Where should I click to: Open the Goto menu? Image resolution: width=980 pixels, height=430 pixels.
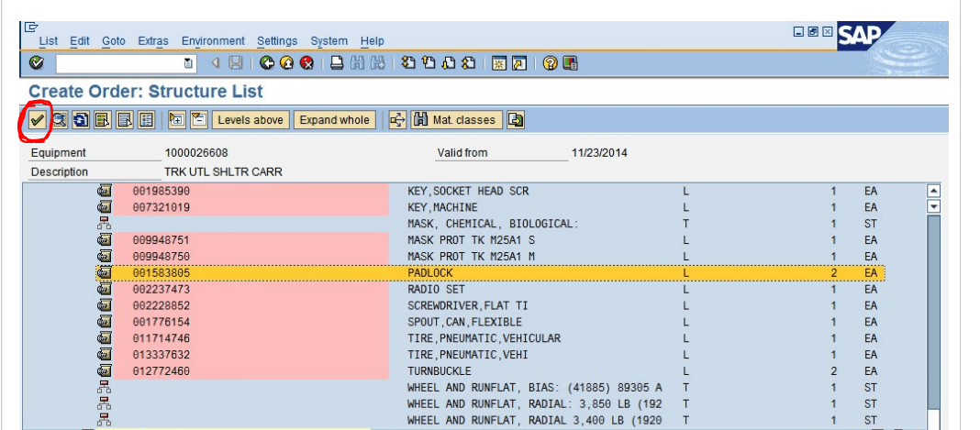coord(113,41)
